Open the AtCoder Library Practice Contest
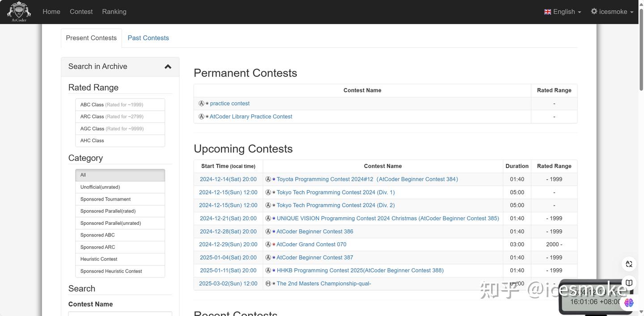644x316 pixels. (x=251, y=117)
